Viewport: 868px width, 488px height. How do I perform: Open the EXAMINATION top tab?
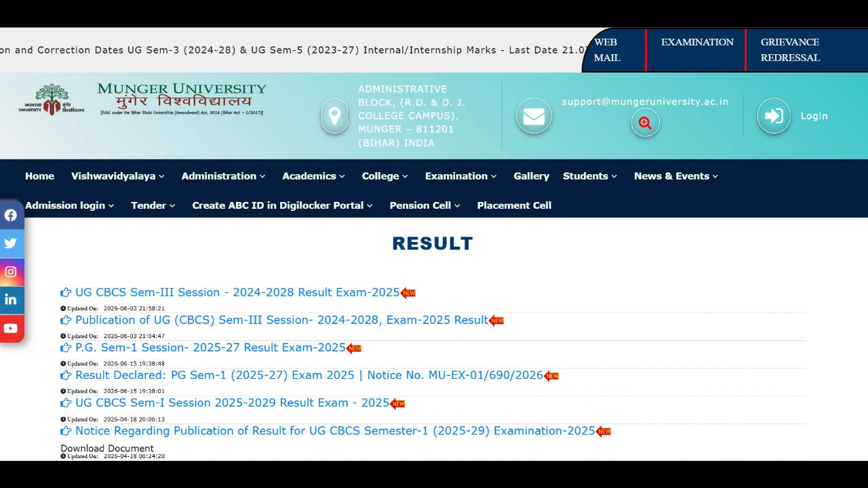(697, 42)
